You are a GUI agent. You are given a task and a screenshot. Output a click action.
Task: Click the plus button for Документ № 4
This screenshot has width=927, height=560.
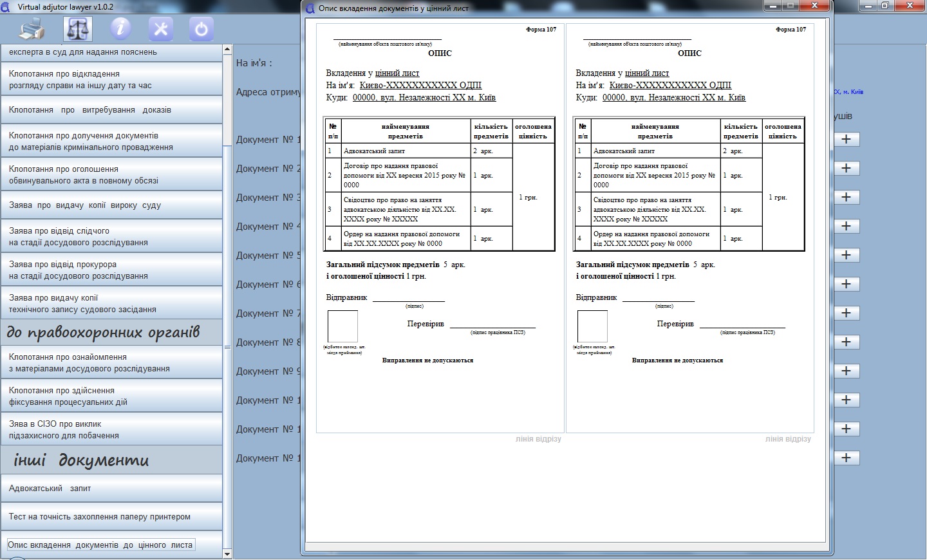(x=847, y=226)
